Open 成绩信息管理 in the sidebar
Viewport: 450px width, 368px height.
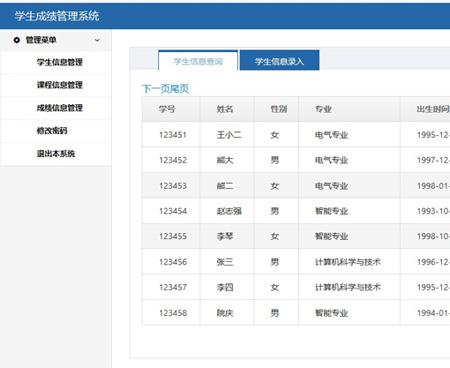[x=60, y=108]
